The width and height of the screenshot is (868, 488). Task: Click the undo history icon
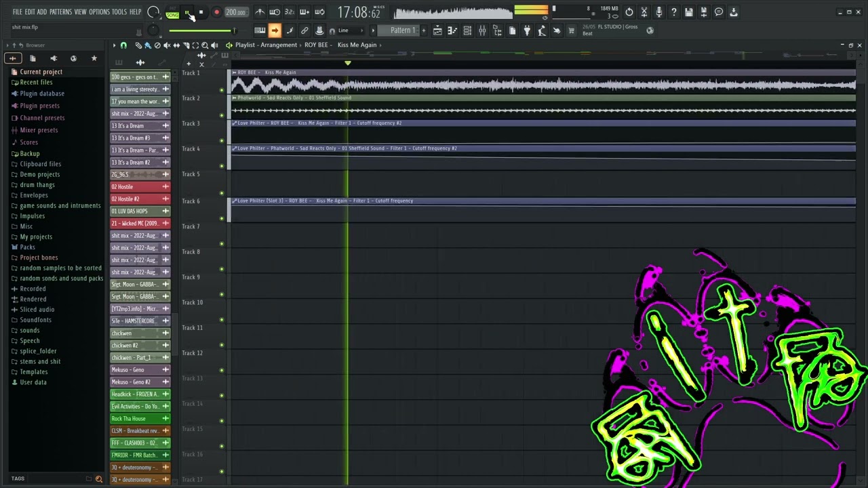pos(629,12)
